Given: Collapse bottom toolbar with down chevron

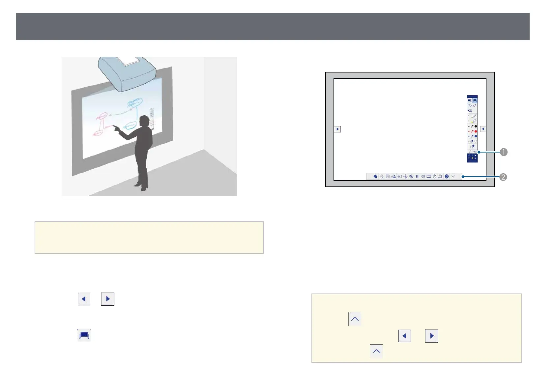Looking at the screenshot, I should point(453,176).
